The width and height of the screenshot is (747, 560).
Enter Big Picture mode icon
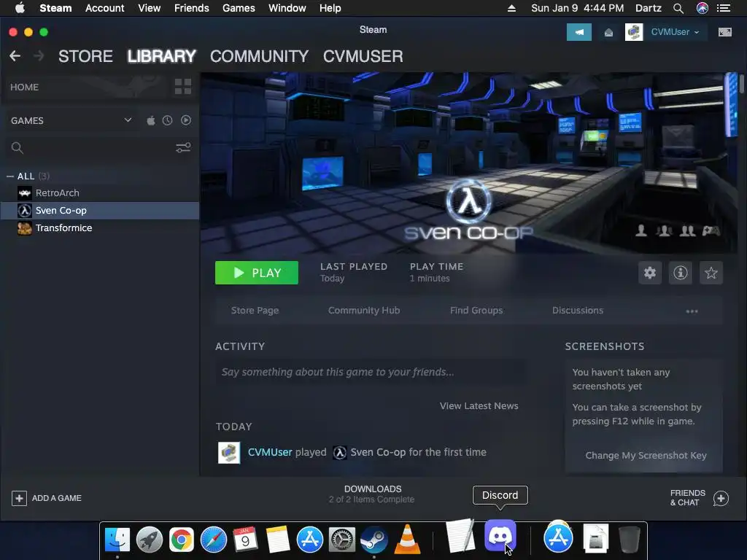(724, 32)
